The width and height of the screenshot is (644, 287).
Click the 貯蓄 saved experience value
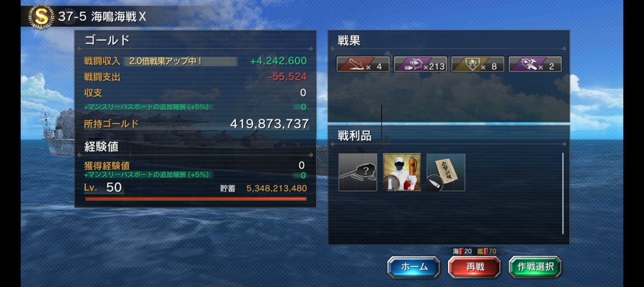click(x=277, y=188)
